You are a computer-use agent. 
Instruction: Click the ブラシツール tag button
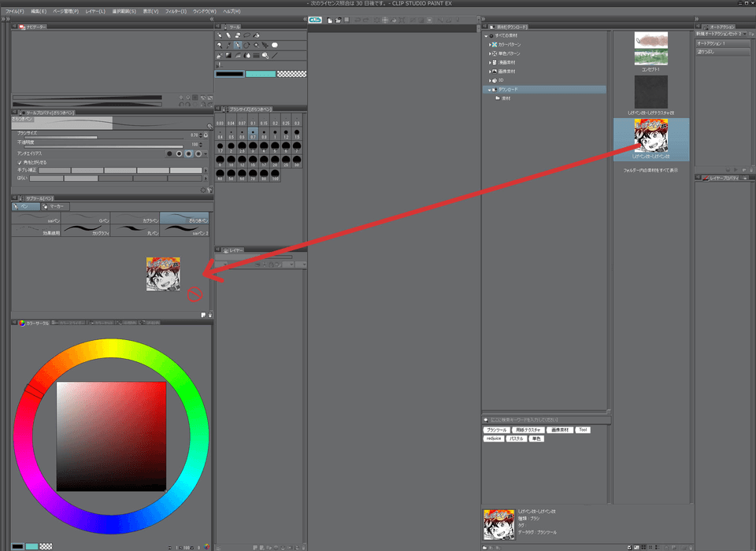pos(496,430)
